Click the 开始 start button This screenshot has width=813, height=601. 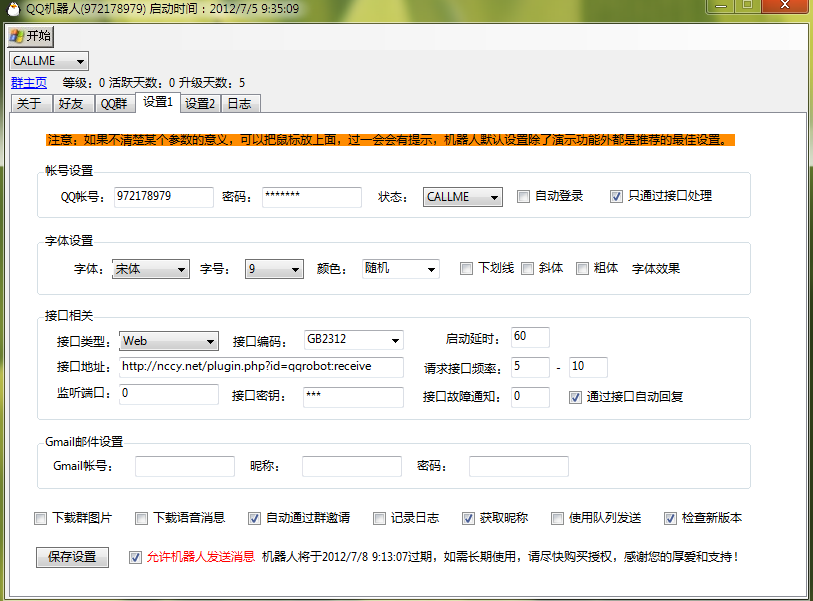(31, 36)
